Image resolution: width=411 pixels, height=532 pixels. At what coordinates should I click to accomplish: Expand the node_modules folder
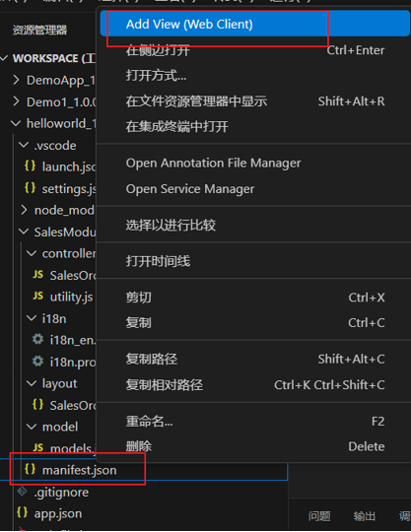24,210
